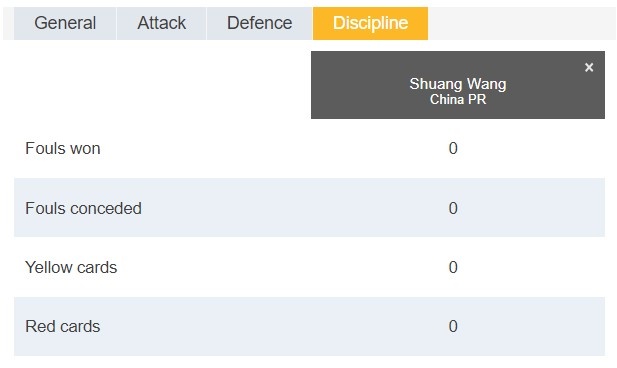Open the Attack stats tab
This screenshot has width=617, height=368.
(161, 23)
